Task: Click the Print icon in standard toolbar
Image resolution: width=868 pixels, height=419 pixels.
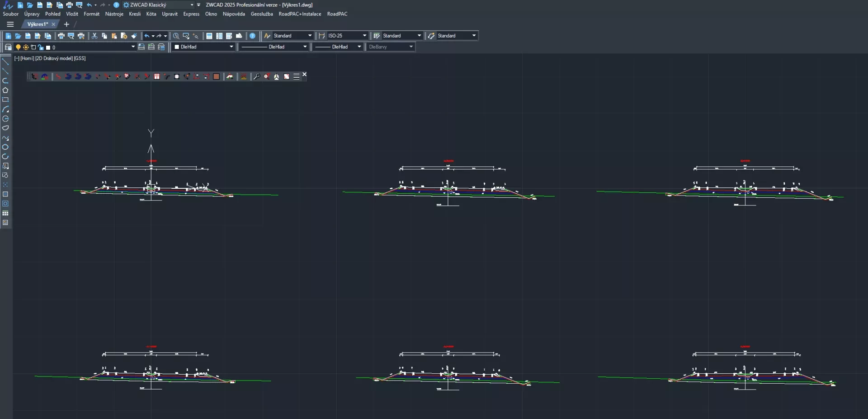Action: [x=61, y=36]
